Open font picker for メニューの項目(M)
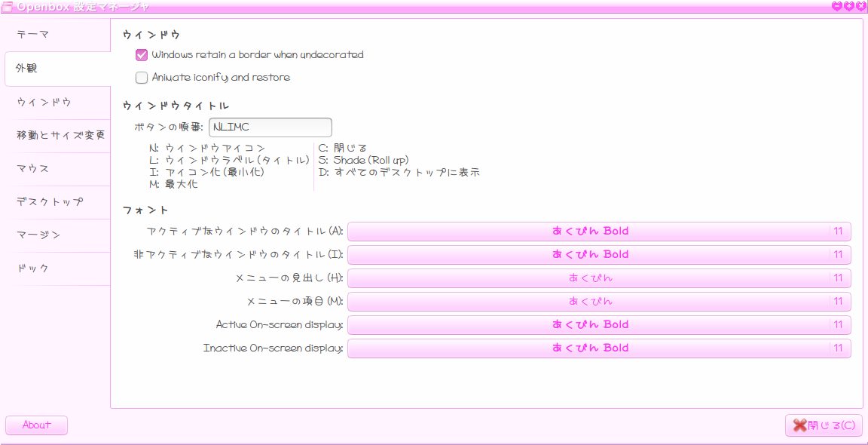868x445 pixels. tap(599, 302)
